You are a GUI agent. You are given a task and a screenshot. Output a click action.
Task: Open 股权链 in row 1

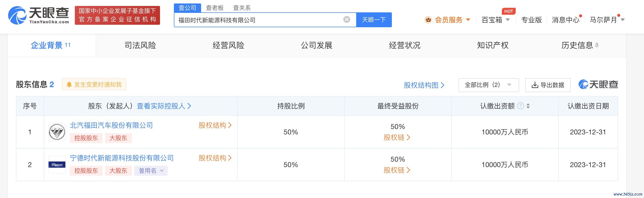click(397, 137)
